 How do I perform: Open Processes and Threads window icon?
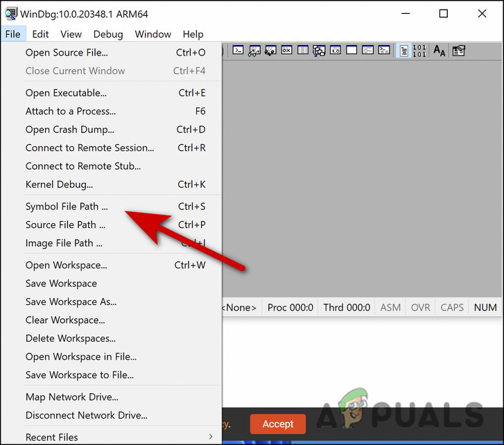[x=367, y=51]
